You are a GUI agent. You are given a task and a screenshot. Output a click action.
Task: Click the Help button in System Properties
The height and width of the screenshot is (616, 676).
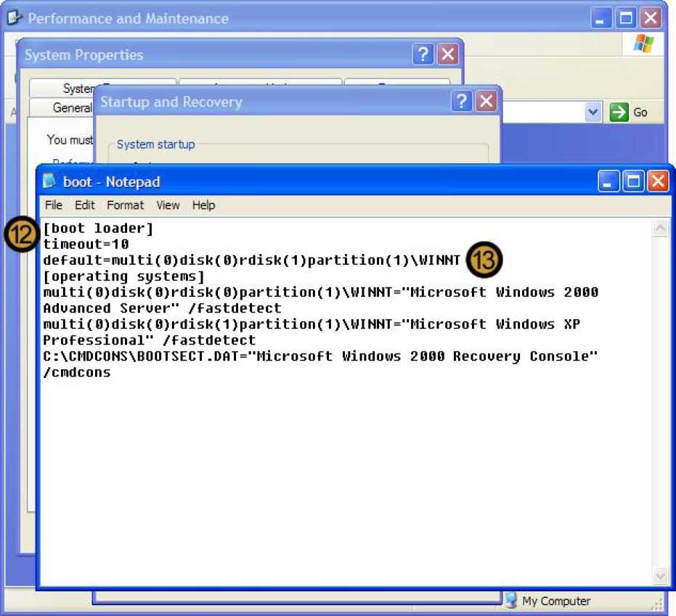click(x=423, y=54)
